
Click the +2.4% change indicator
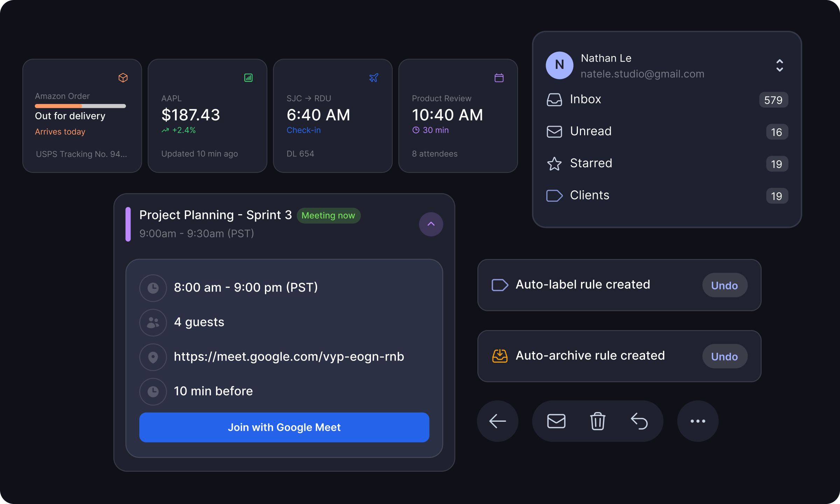(178, 130)
